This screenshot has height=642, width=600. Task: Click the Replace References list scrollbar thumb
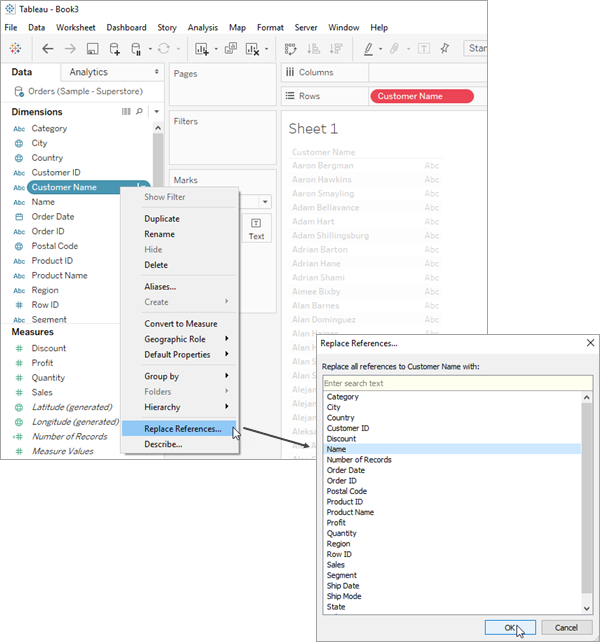[587, 497]
